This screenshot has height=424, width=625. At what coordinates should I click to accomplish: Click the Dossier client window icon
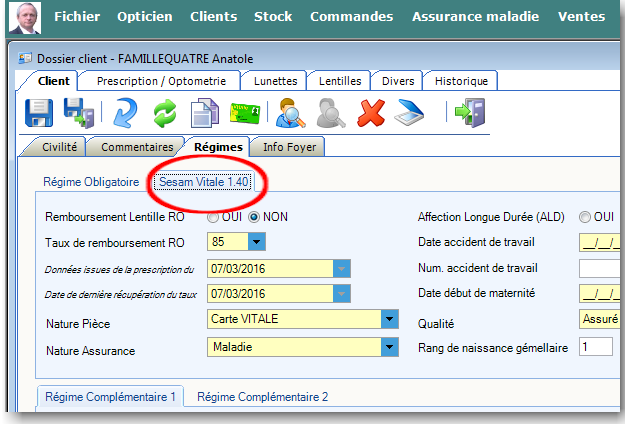(x=25, y=59)
